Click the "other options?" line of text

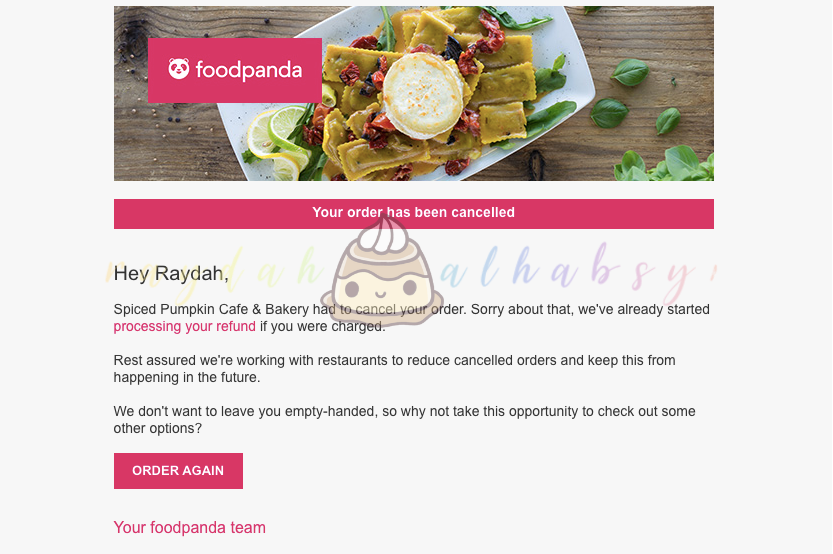tap(157, 428)
